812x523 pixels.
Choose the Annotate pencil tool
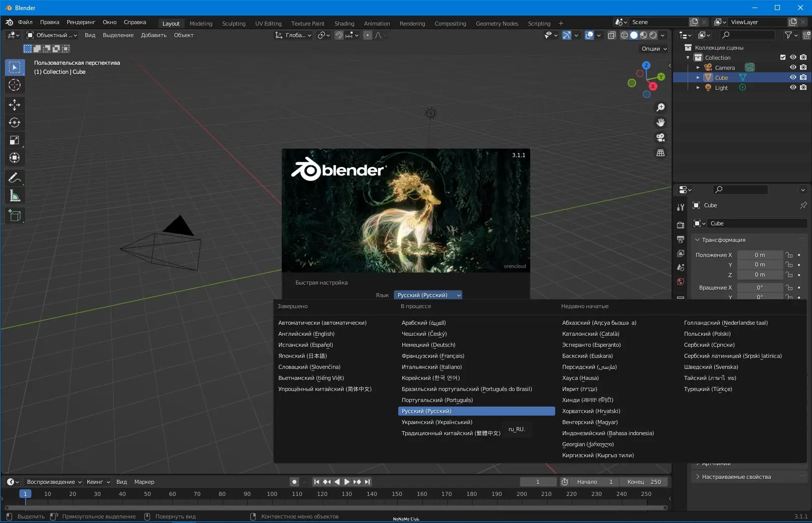(x=15, y=178)
